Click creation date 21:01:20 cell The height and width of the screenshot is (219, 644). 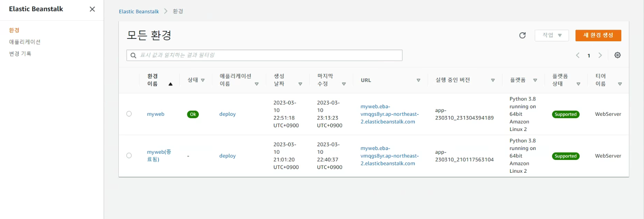coord(286,156)
